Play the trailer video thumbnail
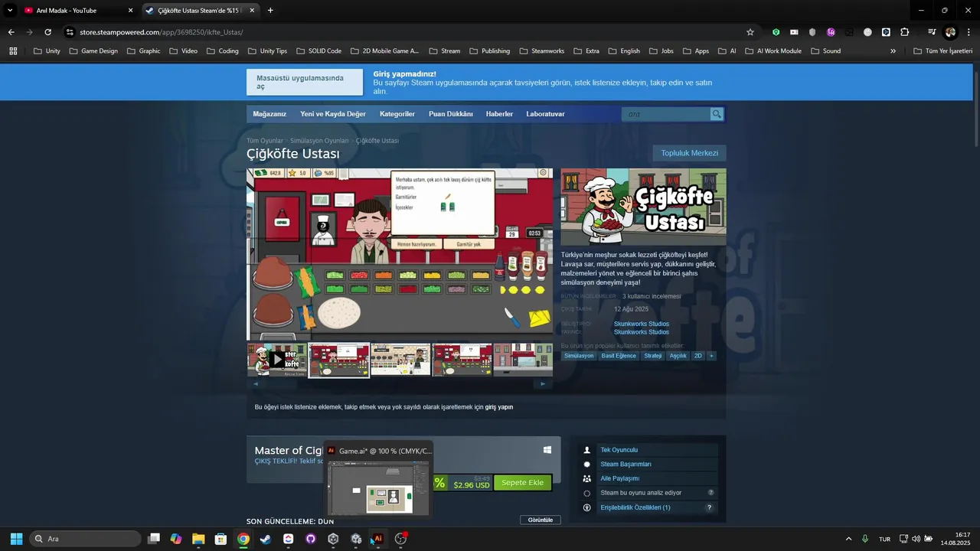The height and width of the screenshot is (551, 980). click(x=277, y=360)
